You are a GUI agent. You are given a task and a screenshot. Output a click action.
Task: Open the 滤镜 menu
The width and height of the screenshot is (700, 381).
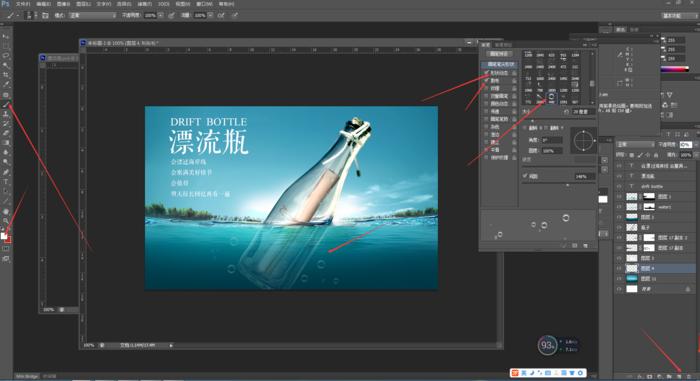pos(145,4)
